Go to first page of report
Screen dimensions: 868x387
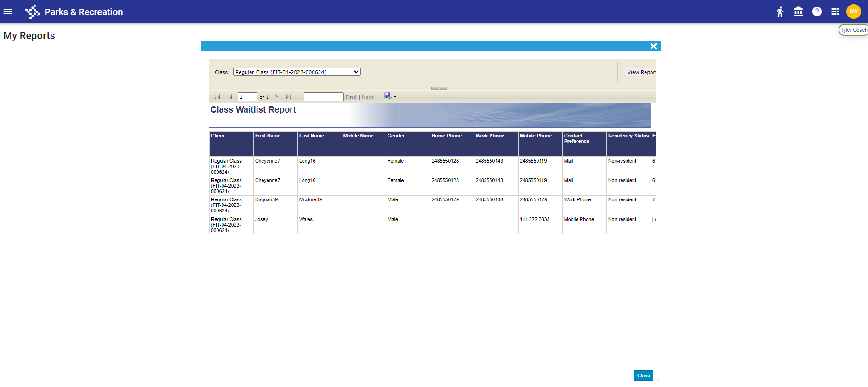coord(217,97)
